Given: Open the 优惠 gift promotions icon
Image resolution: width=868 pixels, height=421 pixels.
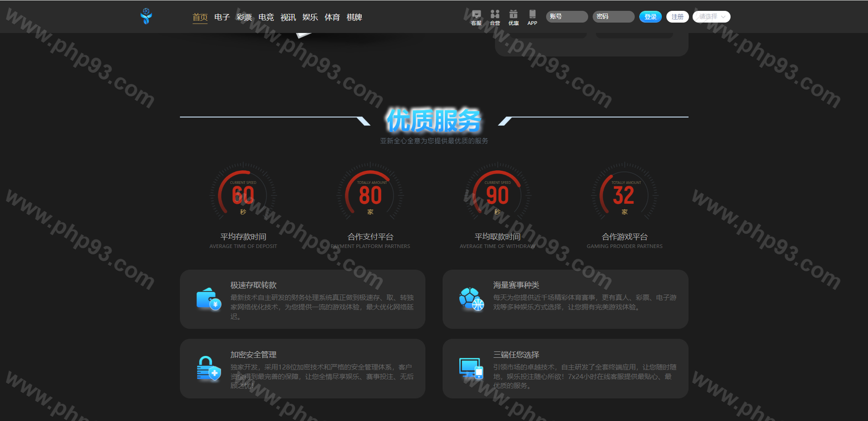Looking at the screenshot, I should (x=513, y=17).
